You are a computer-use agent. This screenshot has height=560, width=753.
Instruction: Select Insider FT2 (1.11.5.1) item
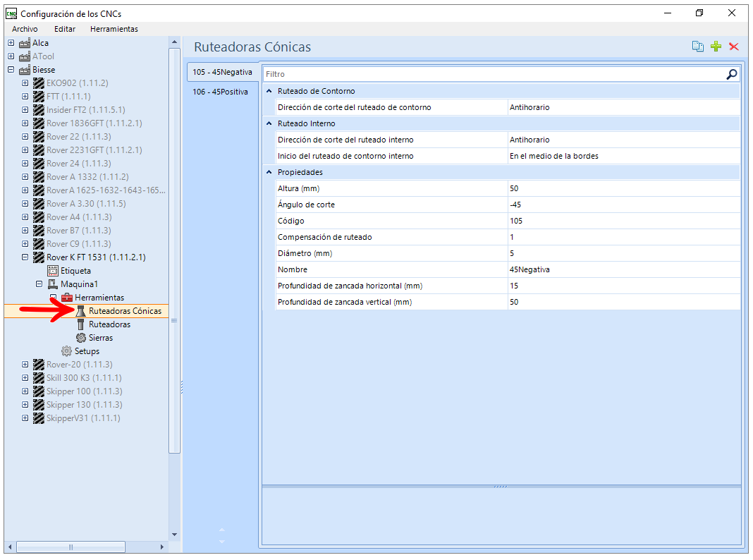tap(85, 110)
